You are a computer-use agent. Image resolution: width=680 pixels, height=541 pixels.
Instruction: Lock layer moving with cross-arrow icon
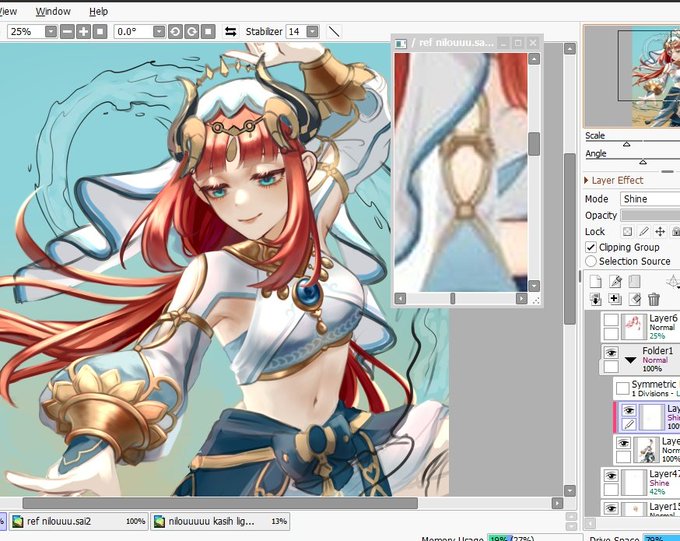(660, 232)
